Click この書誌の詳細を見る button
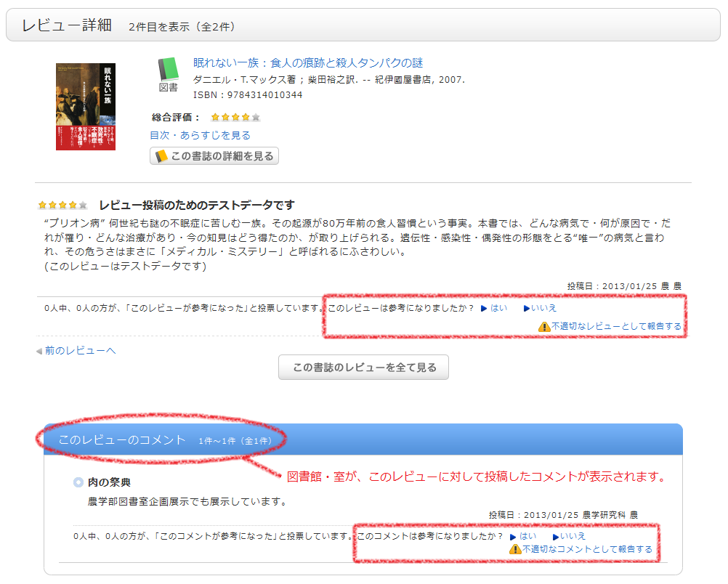The width and height of the screenshot is (728, 584). point(214,156)
